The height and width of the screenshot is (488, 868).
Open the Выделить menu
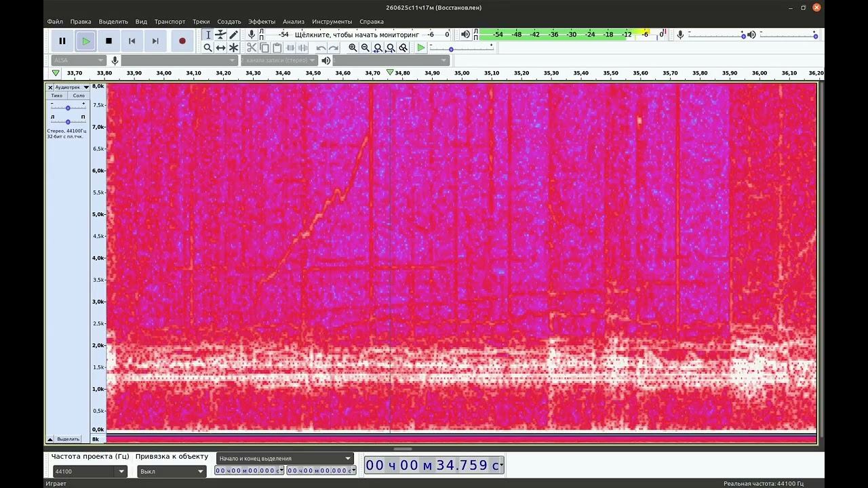113,22
